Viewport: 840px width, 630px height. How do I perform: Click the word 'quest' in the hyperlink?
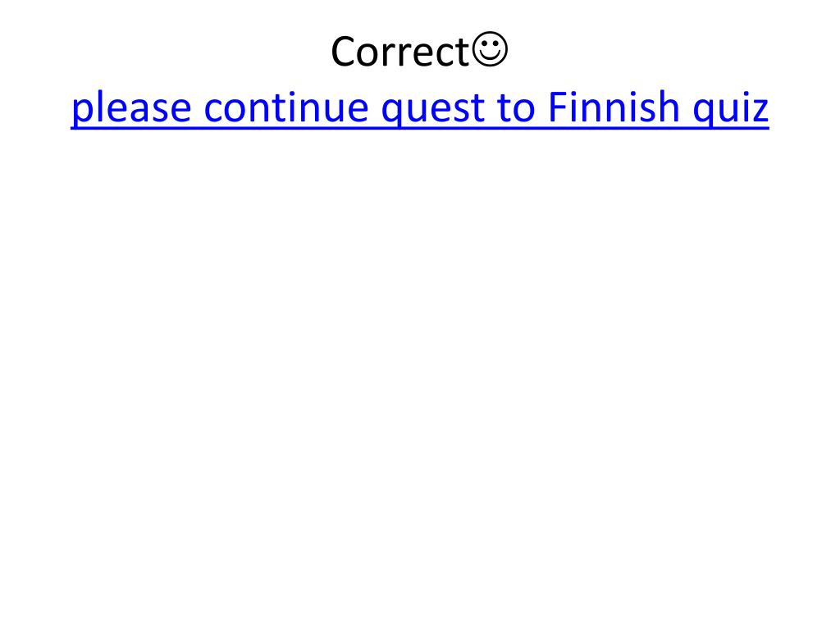433,110
